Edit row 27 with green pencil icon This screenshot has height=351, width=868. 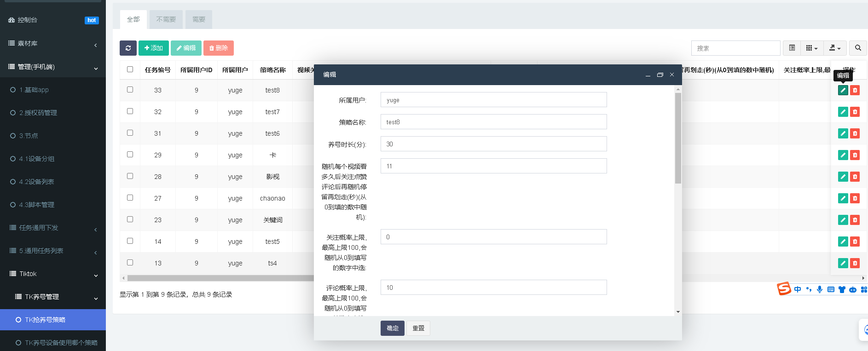843,198
